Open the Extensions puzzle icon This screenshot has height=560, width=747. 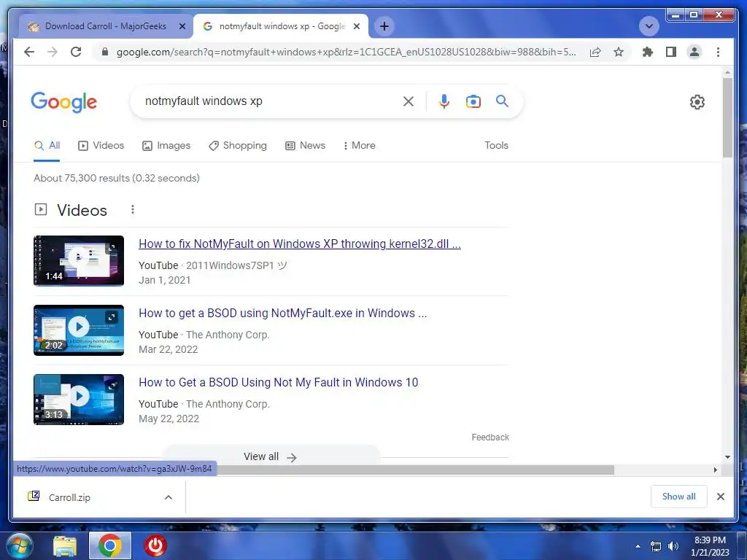(648, 52)
